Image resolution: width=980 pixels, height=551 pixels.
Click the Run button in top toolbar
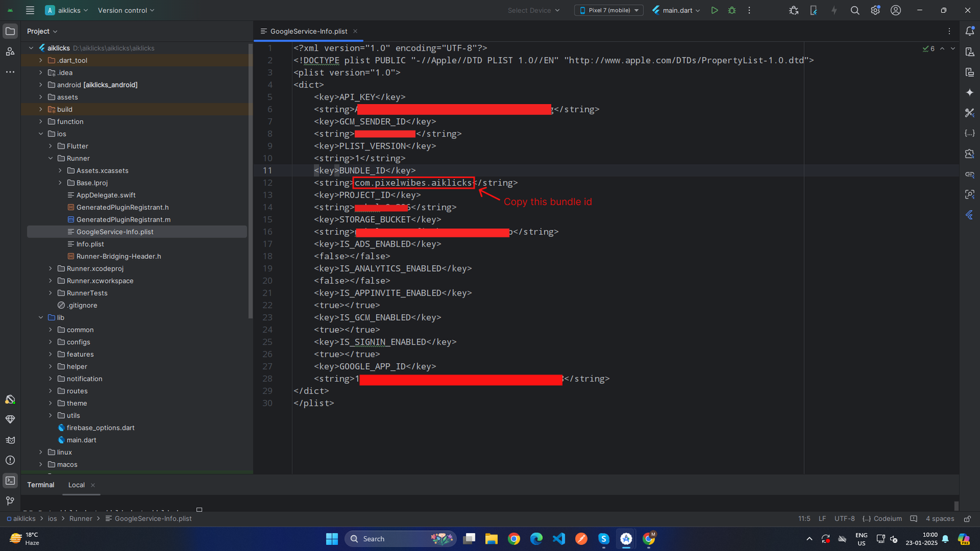coord(714,10)
